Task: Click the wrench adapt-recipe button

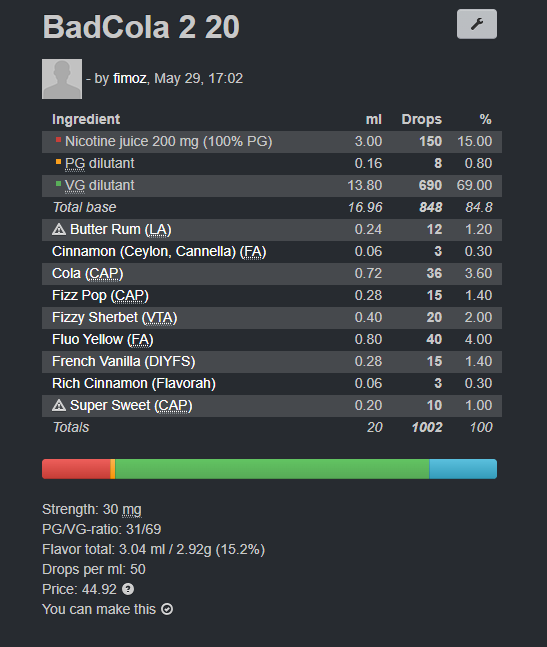Action: click(476, 24)
